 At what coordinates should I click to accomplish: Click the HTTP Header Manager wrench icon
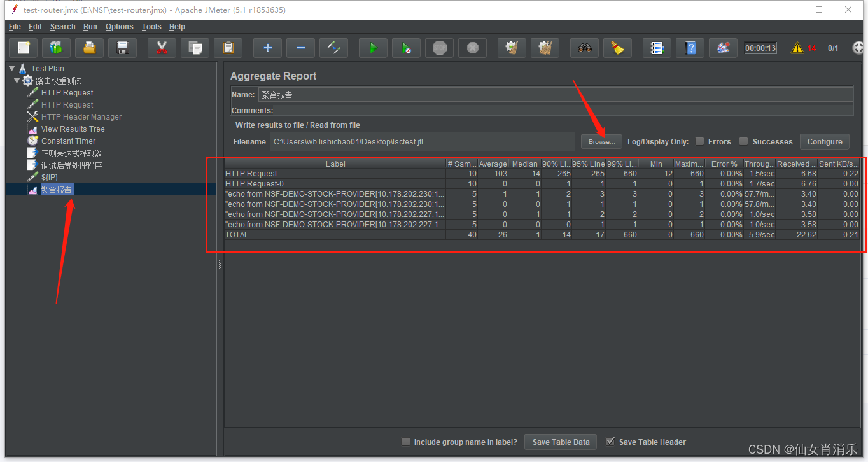[x=32, y=117]
